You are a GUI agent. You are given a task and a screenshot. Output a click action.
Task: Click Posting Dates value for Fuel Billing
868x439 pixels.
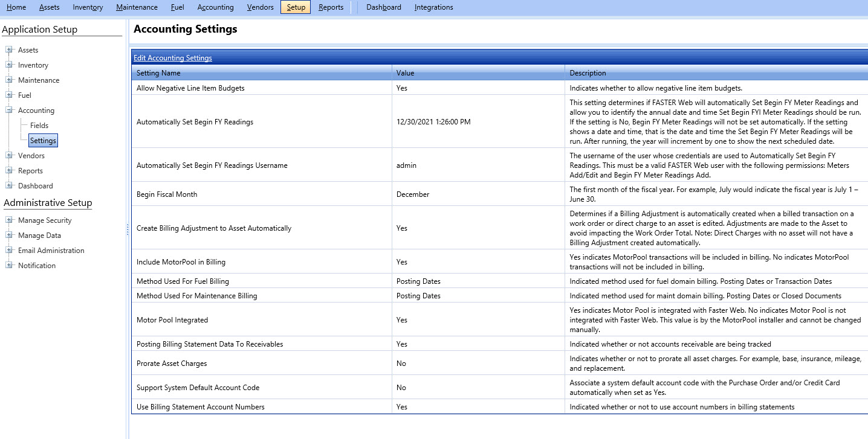[x=418, y=281]
